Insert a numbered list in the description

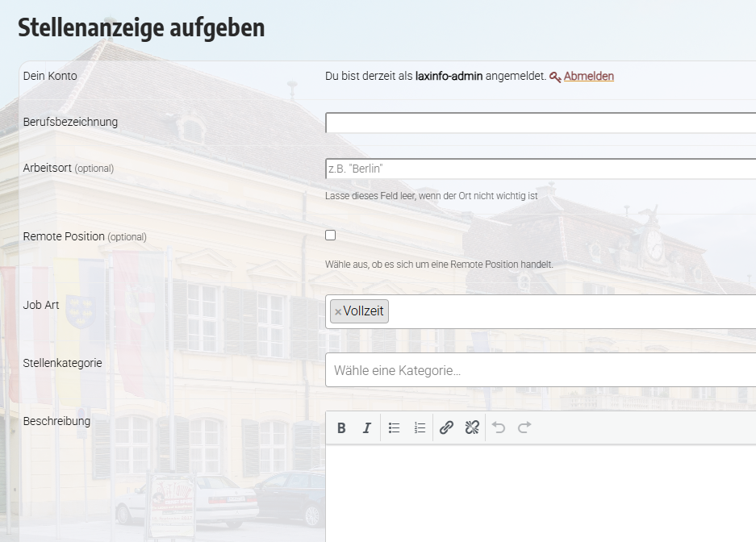tap(420, 428)
